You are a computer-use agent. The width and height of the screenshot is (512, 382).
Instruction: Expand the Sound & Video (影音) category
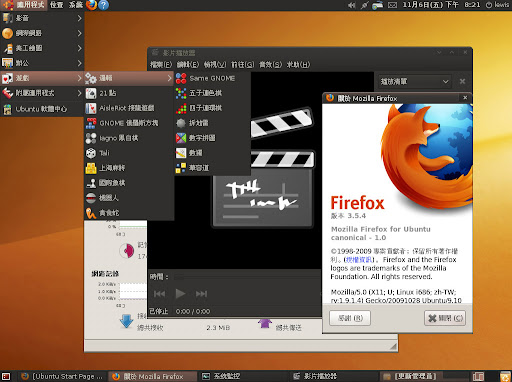pos(42,18)
